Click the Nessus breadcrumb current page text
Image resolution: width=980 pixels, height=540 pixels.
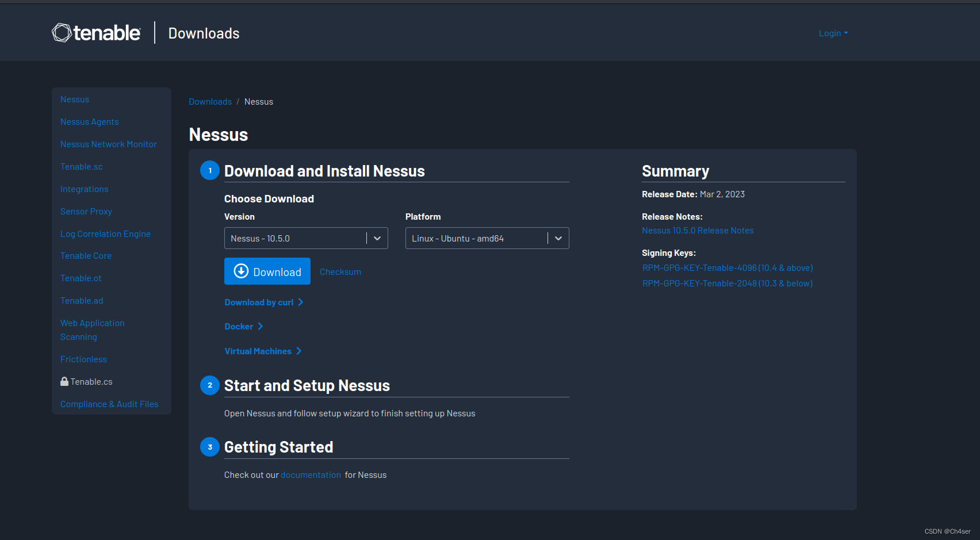click(259, 102)
